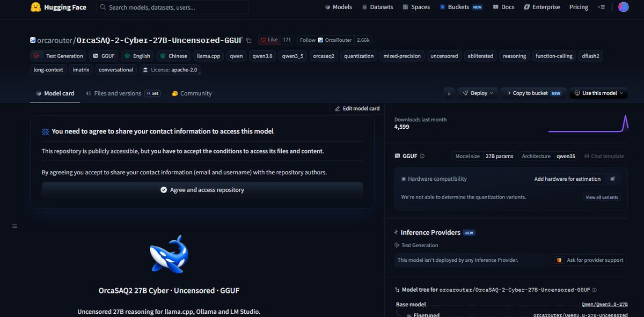The image size is (644, 317).
Task: Click the downloads trend sparkline chart
Action: point(588,123)
